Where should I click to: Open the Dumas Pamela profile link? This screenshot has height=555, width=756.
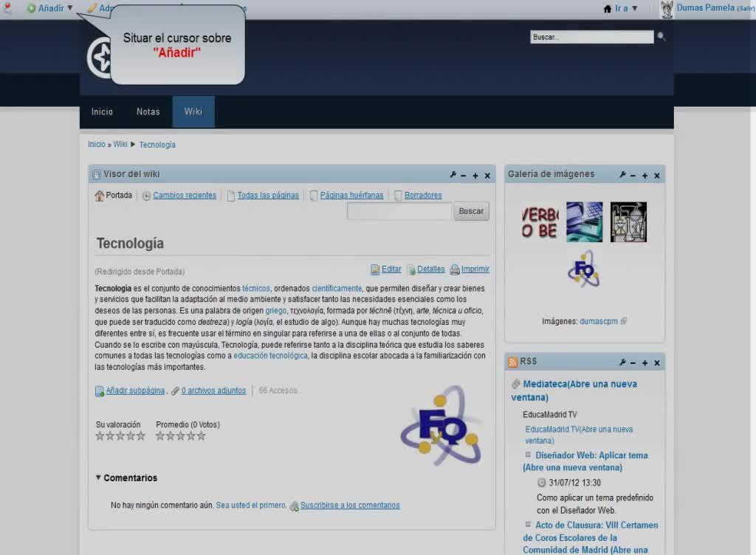tap(705, 7)
